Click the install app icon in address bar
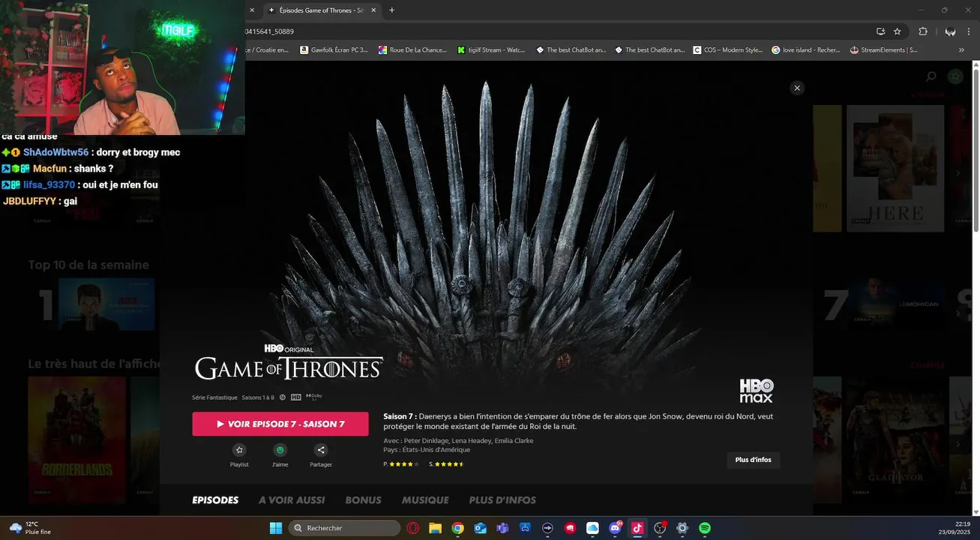Screen dimensions: 980x540 click(881, 31)
